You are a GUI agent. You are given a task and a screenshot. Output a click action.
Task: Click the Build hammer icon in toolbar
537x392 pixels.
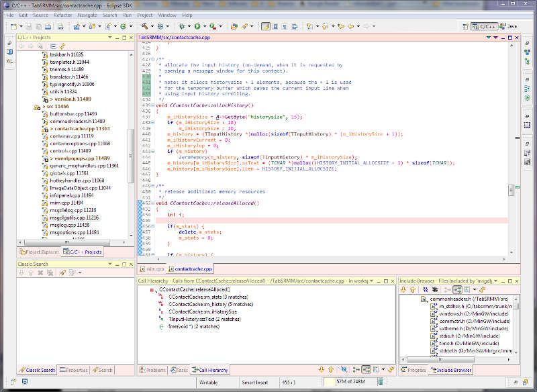pos(144,26)
